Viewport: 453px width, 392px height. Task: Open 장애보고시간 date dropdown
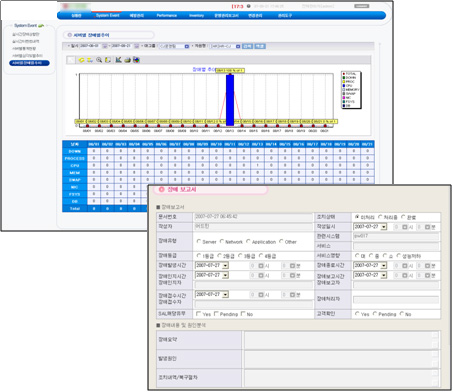pos(384,275)
